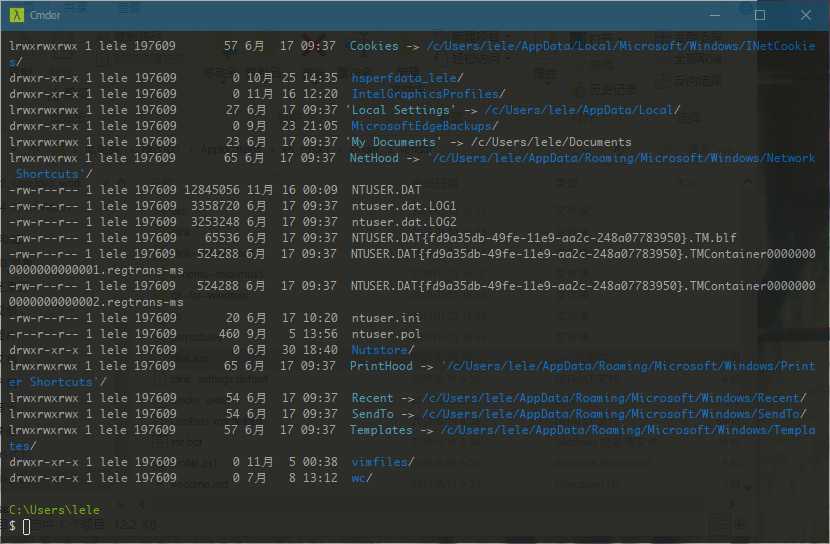This screenshot has height=544, width=830.
Task: Click the C:\Users\lele prompt path
Action: (x=54, y=510)
